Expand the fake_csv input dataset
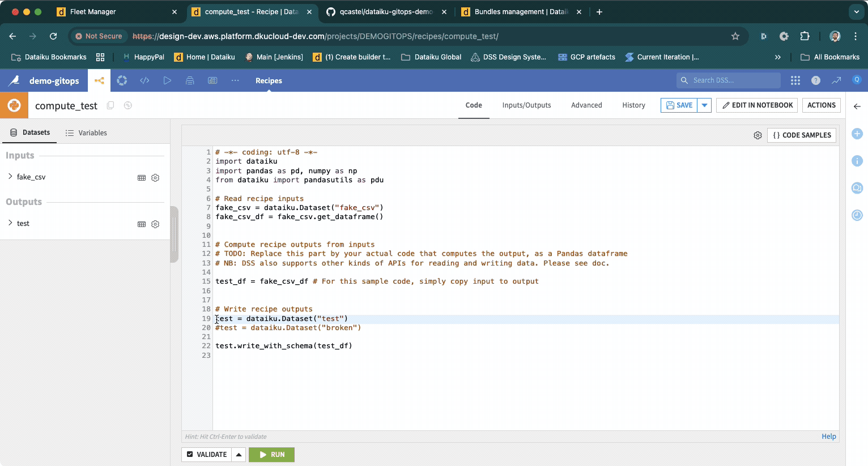The image size is (868, 466). click(10, 177)
